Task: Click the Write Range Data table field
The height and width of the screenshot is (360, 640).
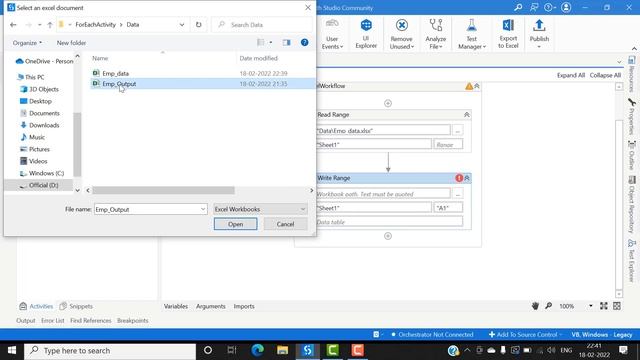Action: point(389,222)
